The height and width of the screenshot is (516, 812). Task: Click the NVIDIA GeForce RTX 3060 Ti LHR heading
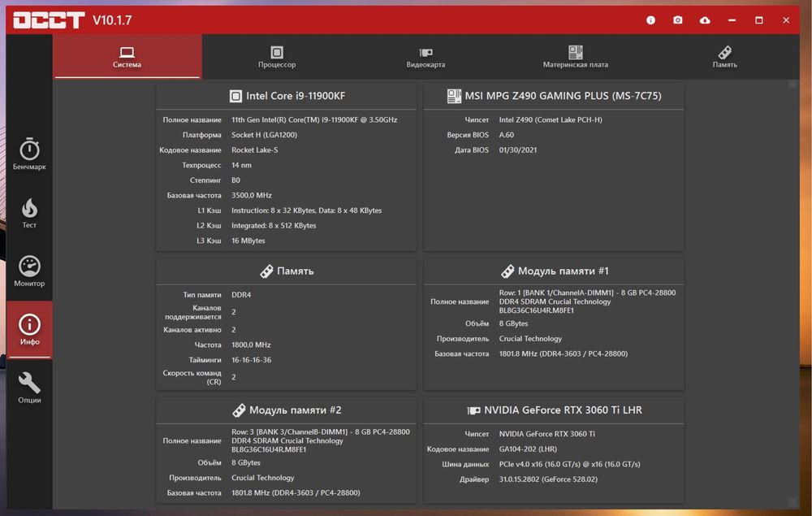tap(563, 410)
